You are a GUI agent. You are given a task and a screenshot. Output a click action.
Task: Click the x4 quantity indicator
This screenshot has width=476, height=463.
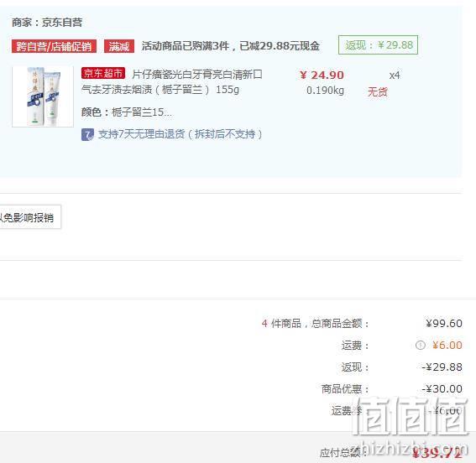coord(395,75)
